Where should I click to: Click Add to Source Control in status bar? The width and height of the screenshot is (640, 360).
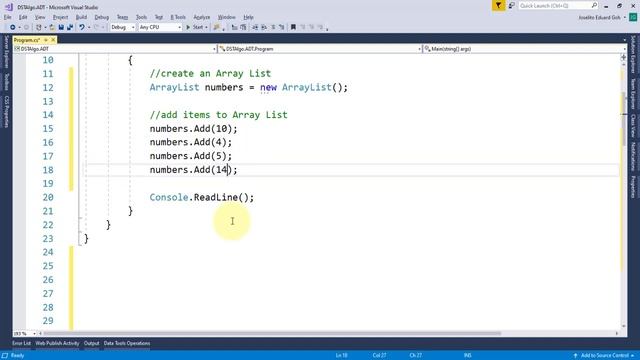coord(604,356)
